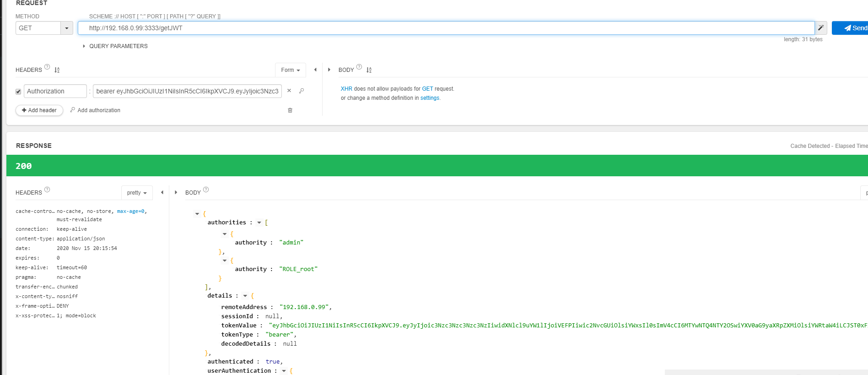
Task: Expand the QUERY PARAMETERS section
Action: [115, 46]
